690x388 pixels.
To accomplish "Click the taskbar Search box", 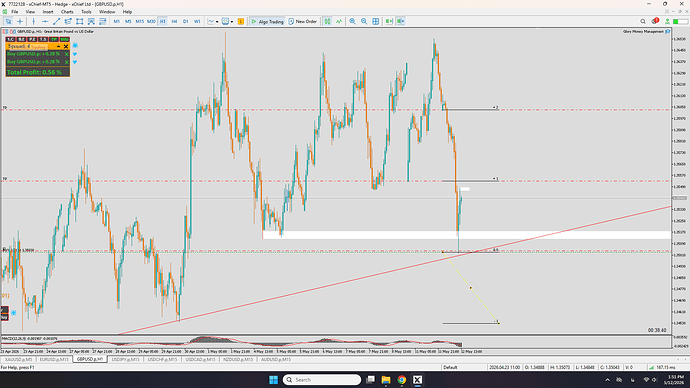I will pos(322,380).
